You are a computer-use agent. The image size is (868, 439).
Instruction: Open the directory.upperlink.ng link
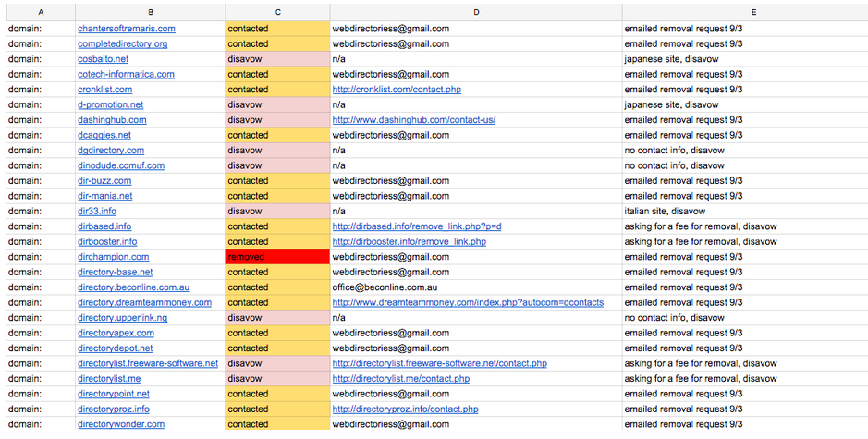[122, 318]
